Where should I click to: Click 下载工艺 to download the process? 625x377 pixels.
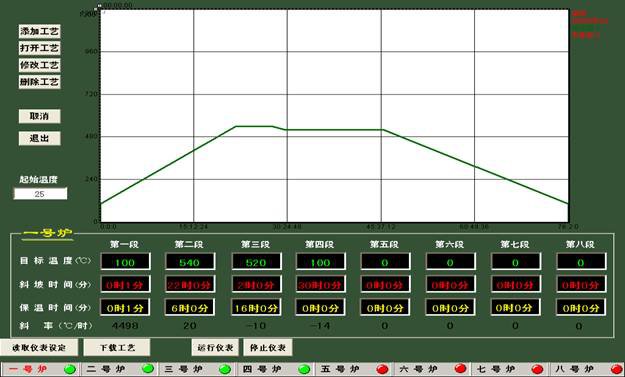[117, 348]
